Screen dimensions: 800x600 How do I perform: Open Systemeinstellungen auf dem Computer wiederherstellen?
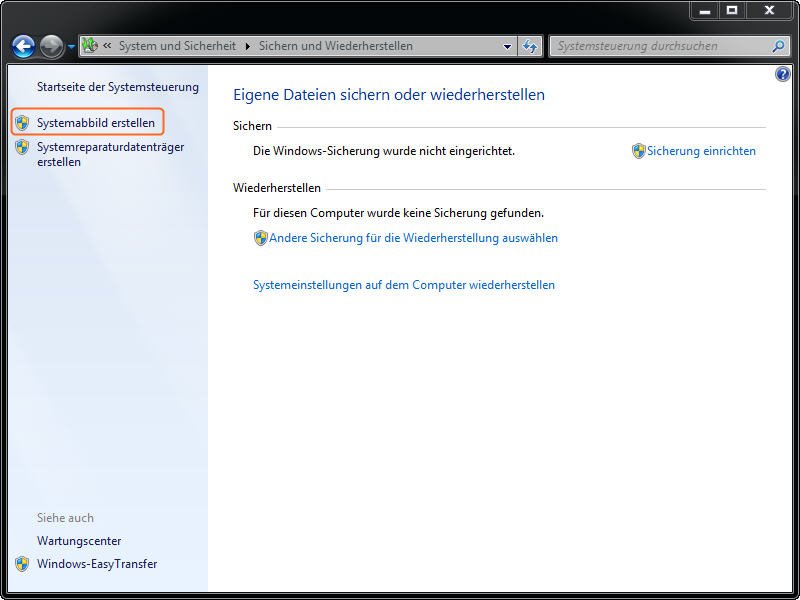[x=404, y=285]
